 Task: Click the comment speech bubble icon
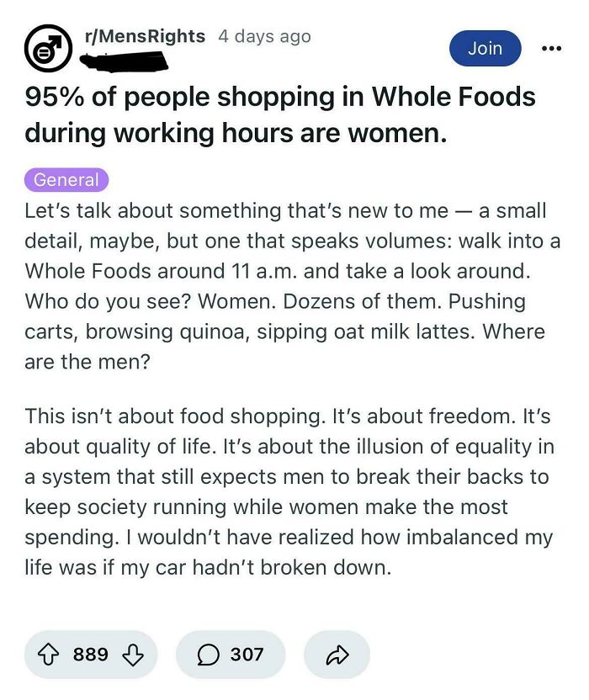pyautogui.click(x=207, y=655)
